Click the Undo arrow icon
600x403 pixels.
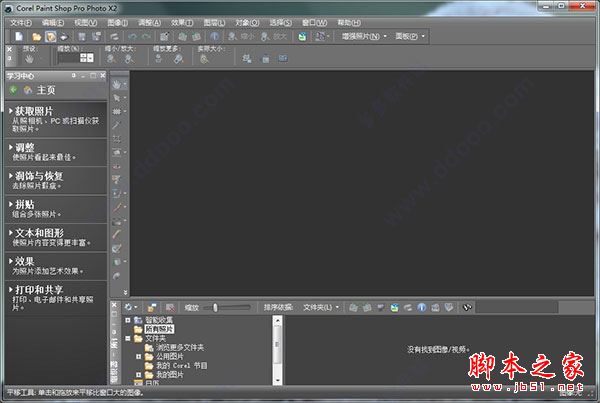[133, 37]
